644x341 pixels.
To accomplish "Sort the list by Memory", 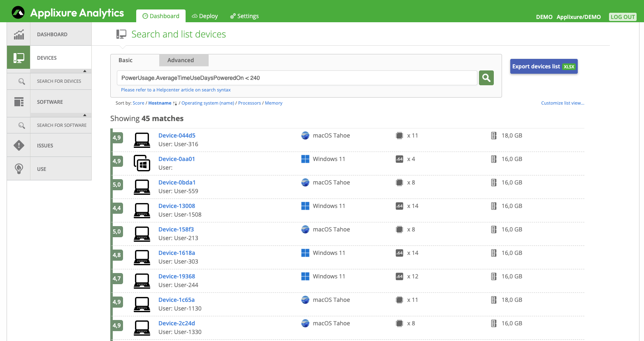I will pos(274,103).
